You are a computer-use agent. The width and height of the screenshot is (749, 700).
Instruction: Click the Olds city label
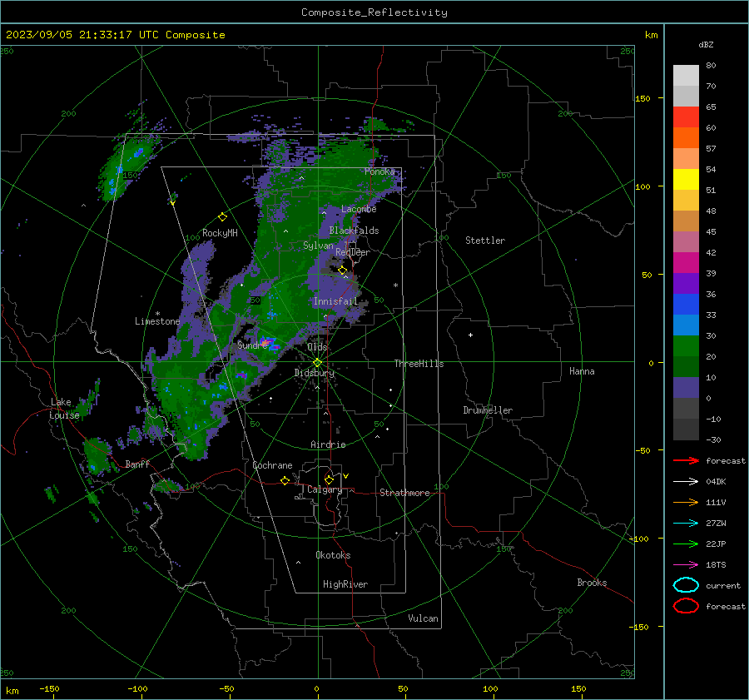coord(317,347)
